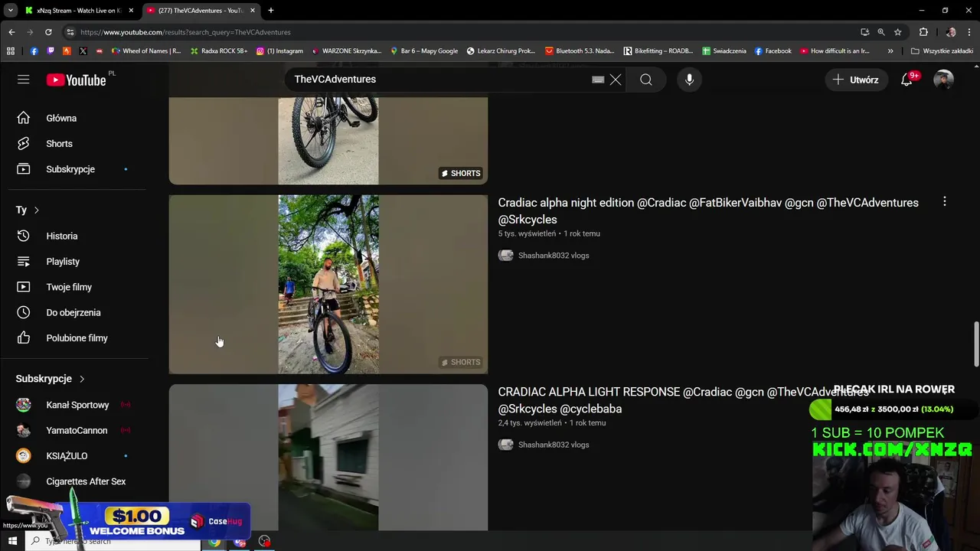Open YamatoCannon channel subscription
Image resolution: width=980 pixels, height=551 pixels.
point(77,430)
